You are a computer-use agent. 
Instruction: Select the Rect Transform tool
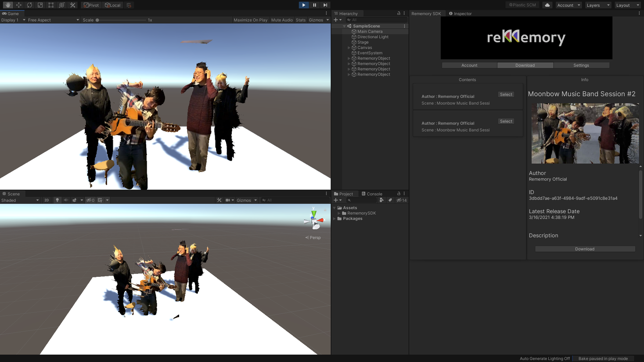pos(50,5)
